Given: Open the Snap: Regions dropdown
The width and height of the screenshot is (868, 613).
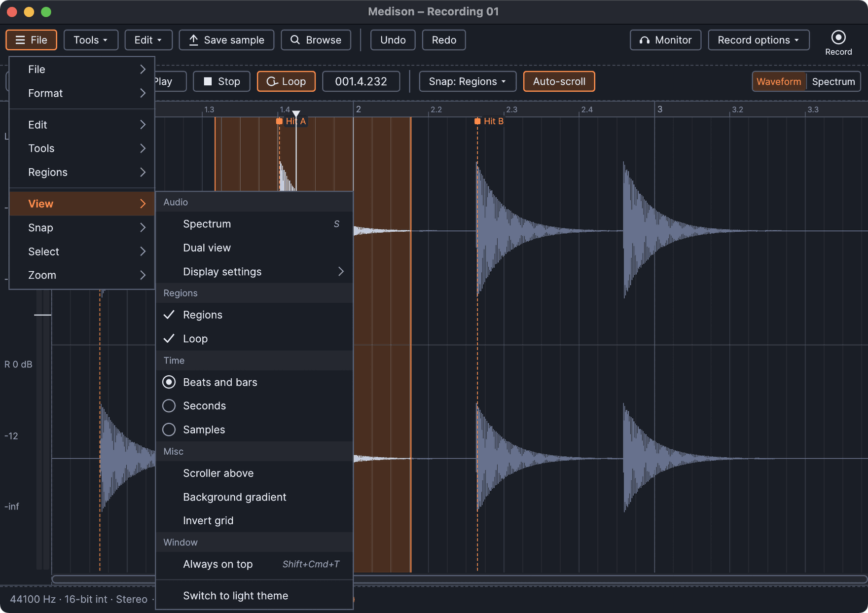Looking at the screenshot, I should coord(467,81).
